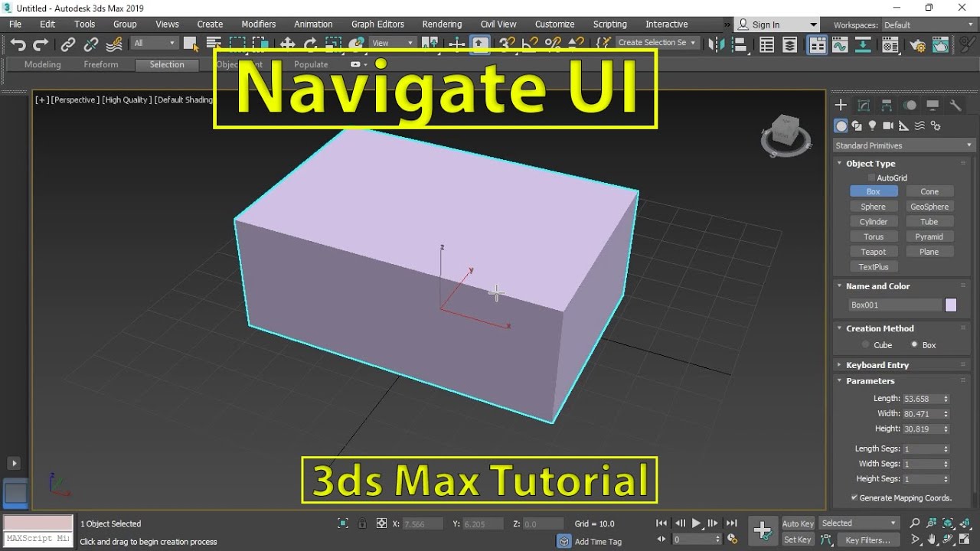This screenshot has height=551, width=980.
Task: Open the Layer Explorer icon
Action: coord(790,45)
